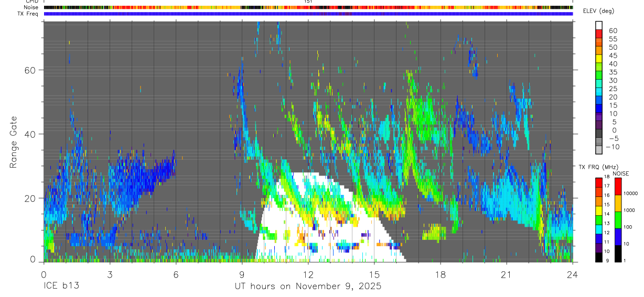Click the 'CPID' row label at top

tap(31, 2)
